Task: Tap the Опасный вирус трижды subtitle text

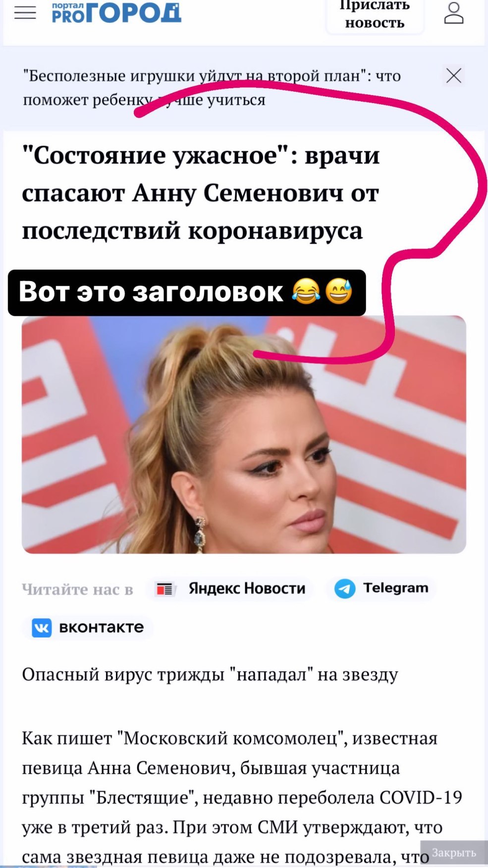Action: point(210,675)
